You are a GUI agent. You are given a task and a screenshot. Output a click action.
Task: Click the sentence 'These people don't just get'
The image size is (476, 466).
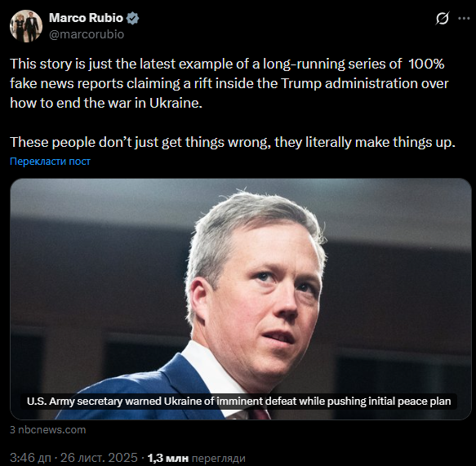coord(233,142)
